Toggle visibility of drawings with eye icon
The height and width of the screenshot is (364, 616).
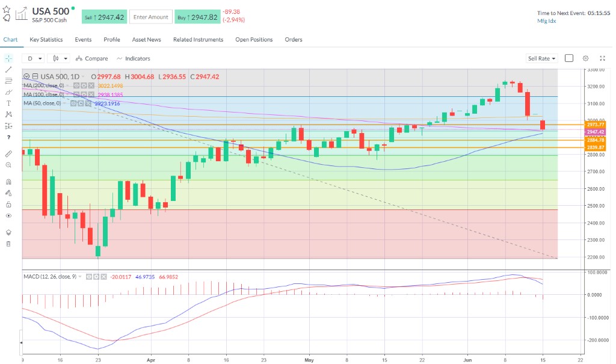pyautogui.click(x=8, y=215)
